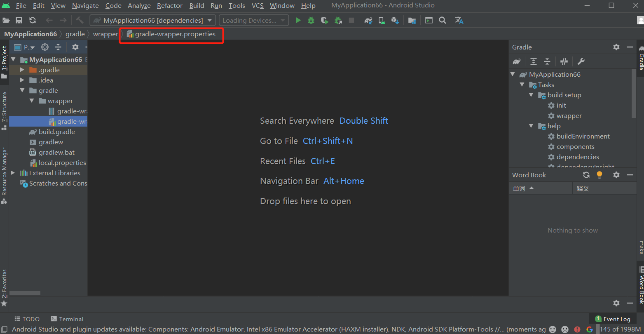Expand the .gradle folder in Project tree
644x334 pixels.
(22, 70)
